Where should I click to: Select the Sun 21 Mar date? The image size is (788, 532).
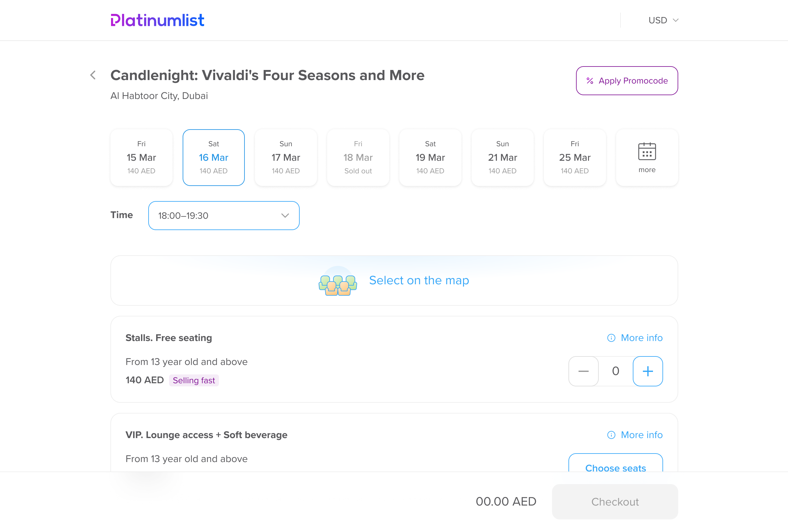click(x=503, y=158)
